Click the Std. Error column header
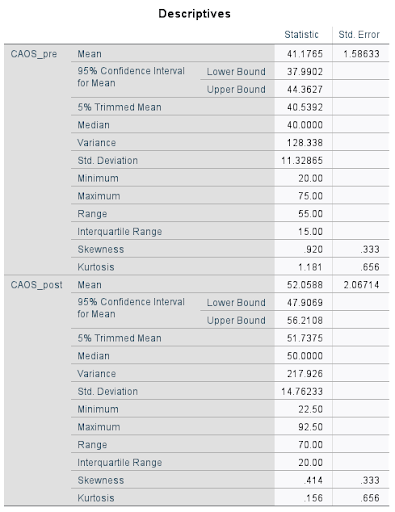 point(359,34)
